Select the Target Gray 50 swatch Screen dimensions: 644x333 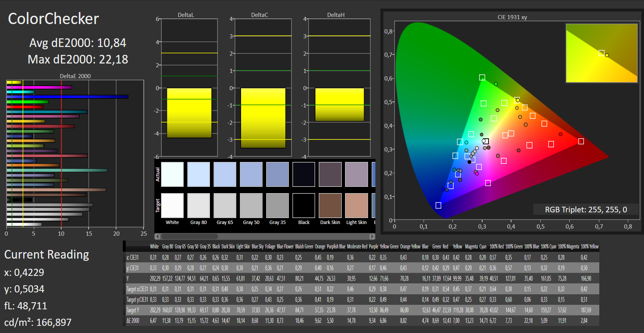click(x=251, y=206)
